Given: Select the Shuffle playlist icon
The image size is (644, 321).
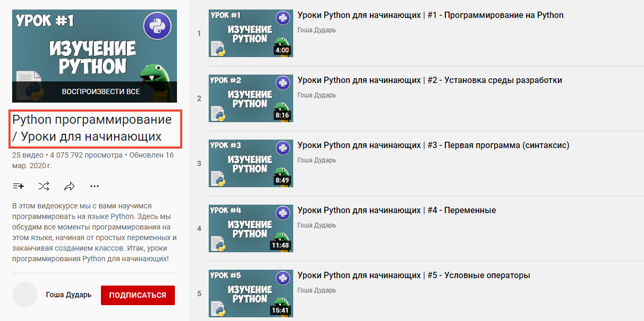Looking at the screenshot, I should pos(43,186).
